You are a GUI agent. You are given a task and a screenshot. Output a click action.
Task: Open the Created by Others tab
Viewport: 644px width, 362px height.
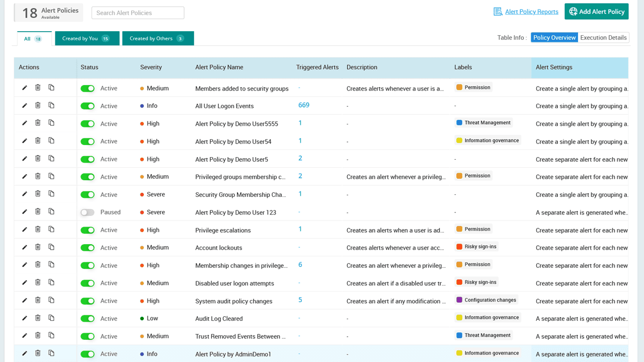click(x=158, y=38)
